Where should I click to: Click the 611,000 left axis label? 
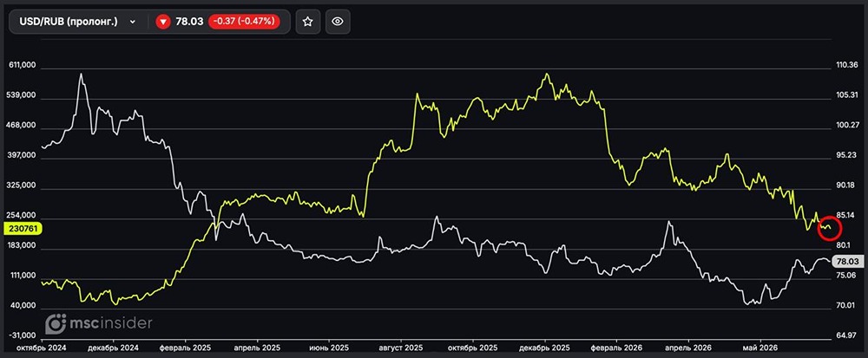23,65
